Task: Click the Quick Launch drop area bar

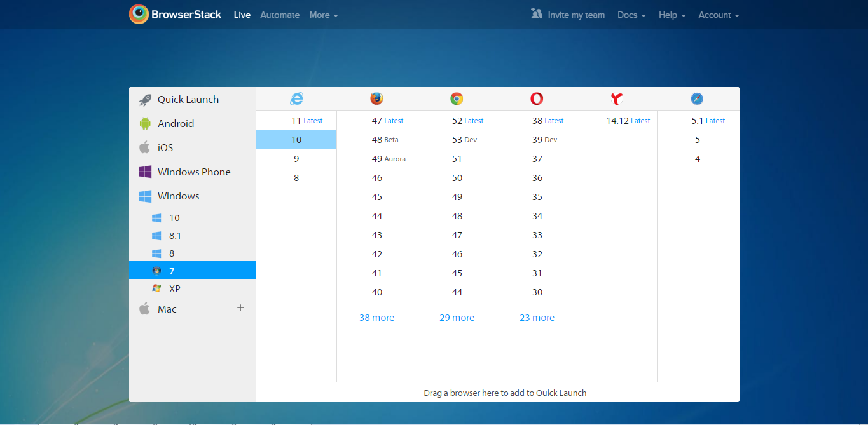Action: click(497, 393)
